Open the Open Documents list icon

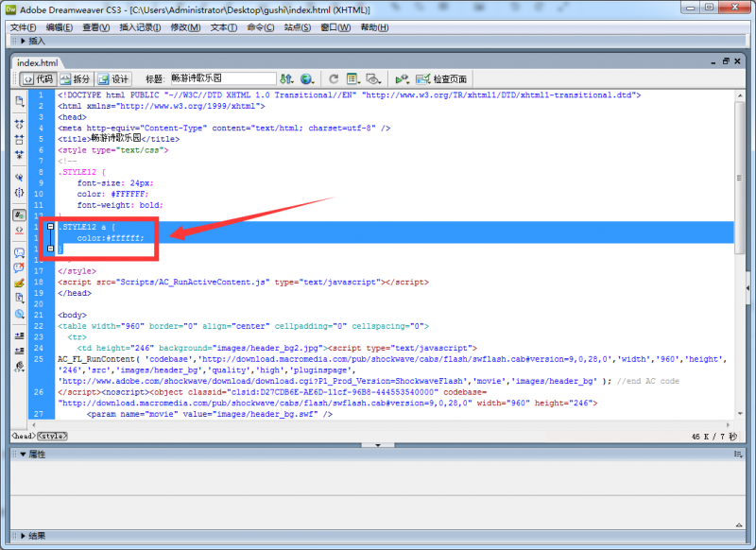(x=19, y=101)
